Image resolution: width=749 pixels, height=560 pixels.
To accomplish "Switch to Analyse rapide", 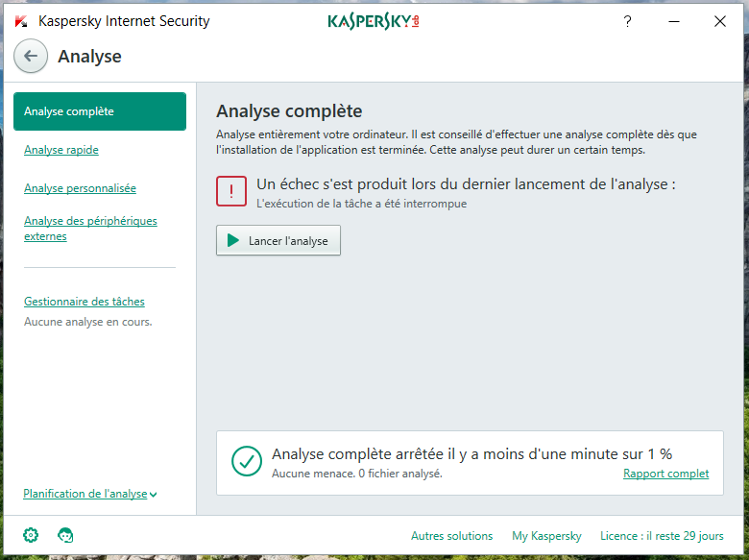I will tap(61, 150).
